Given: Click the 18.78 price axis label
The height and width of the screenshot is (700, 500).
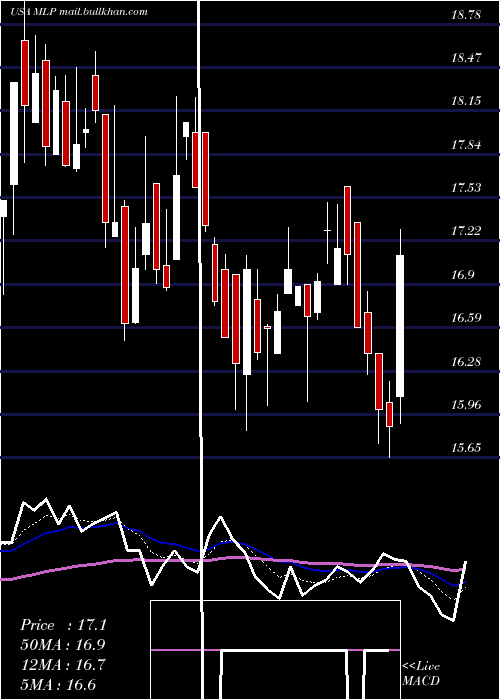Looking at the screenshot, I should (x=466, y=15).
